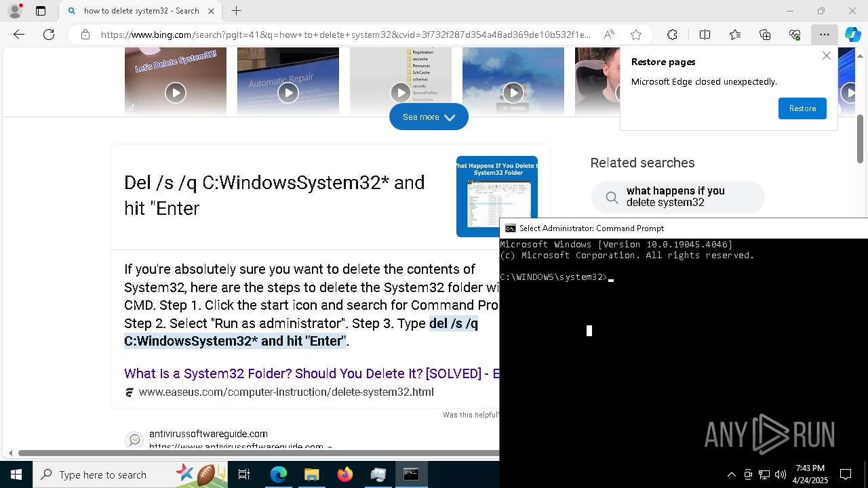
Task: Enable split screen view
Action: (x=705, y=35)
